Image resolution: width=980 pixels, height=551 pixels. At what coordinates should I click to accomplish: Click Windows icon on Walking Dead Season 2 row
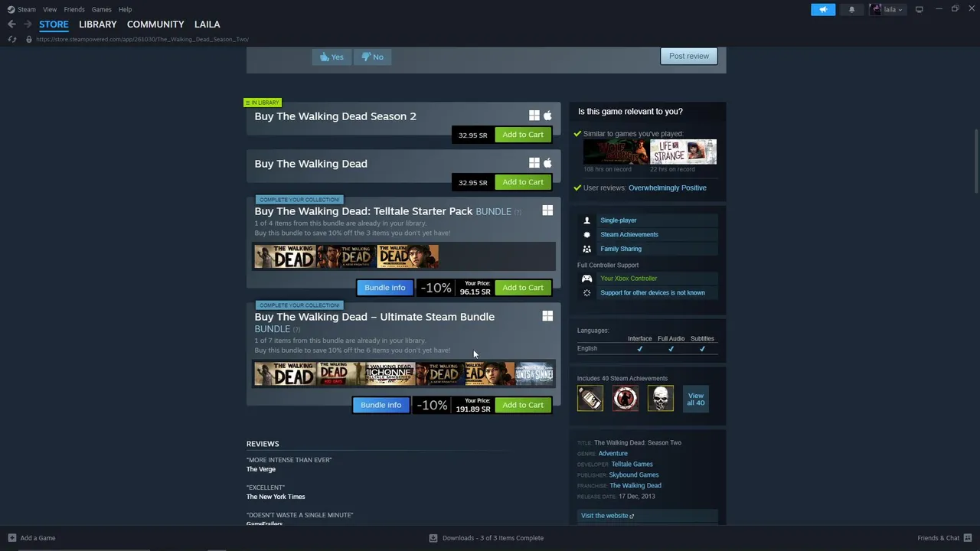pyautogui.click(x=534, y=116)
